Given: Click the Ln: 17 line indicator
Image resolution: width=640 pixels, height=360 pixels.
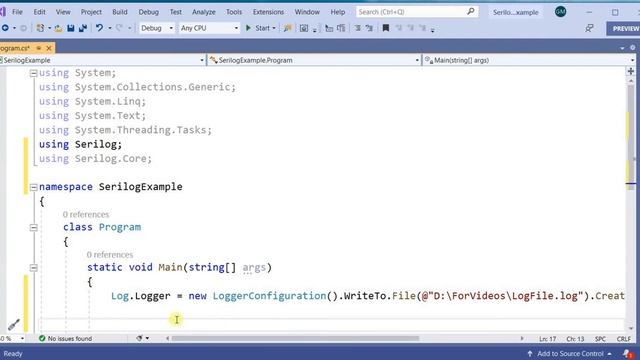Looking at the screenshot, I should [547, 339].
